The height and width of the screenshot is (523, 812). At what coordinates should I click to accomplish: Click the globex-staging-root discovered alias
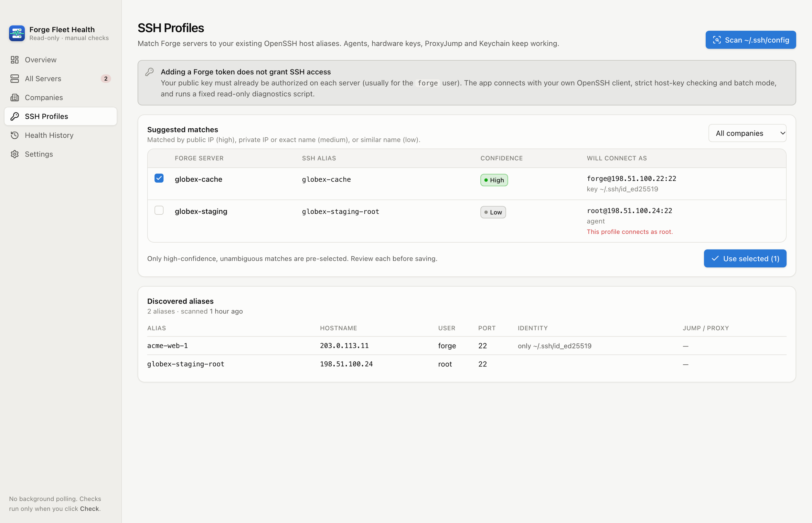coord(186,364)
